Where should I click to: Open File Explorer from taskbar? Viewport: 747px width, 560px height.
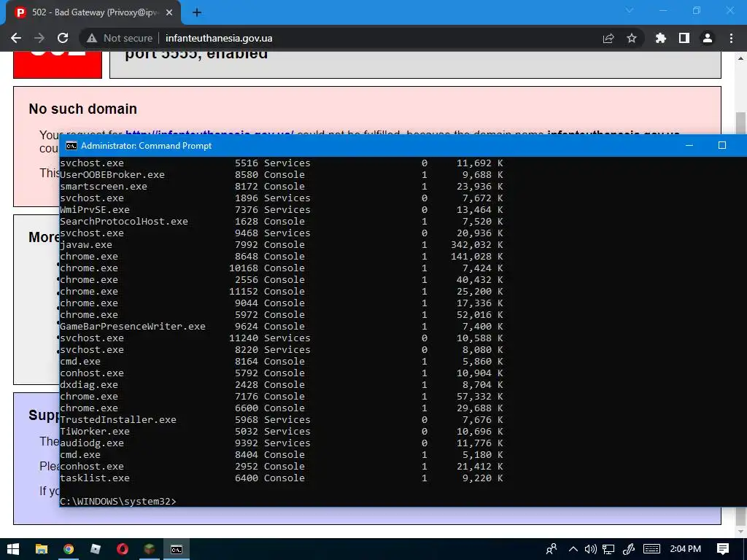(42, 549)
